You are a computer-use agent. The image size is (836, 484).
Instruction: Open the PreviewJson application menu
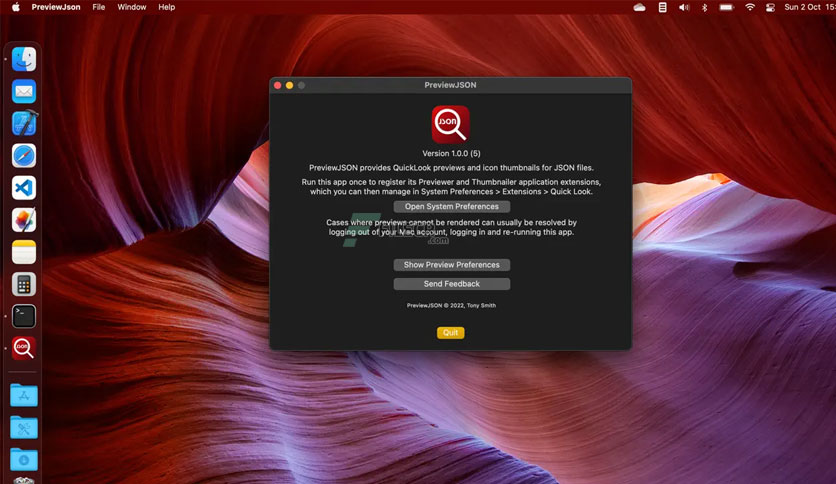coord(56,7)
